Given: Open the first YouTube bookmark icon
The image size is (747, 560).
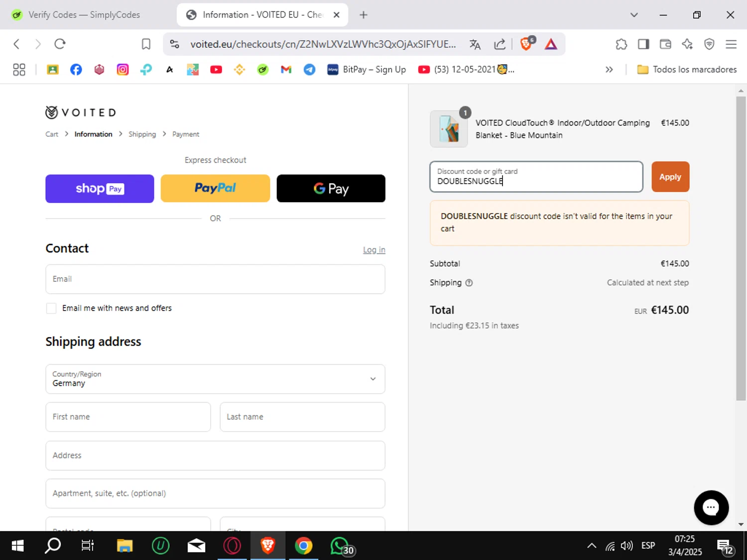Looking at the screenshot, I should [216, 70].
